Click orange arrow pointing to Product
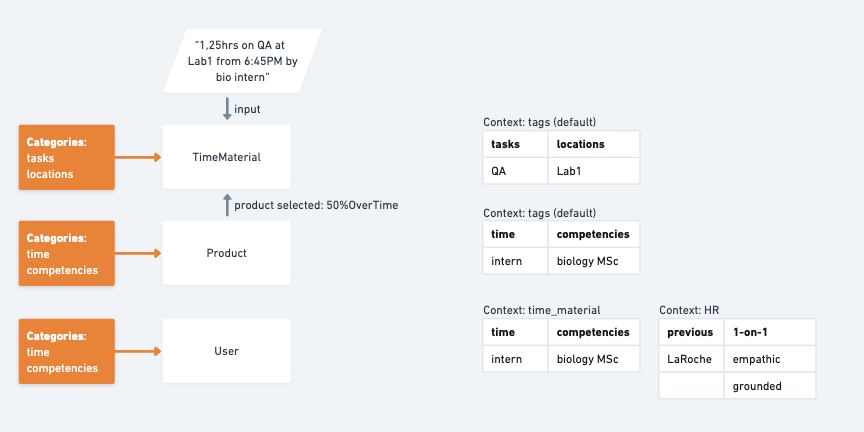The width and height of the screenshot is (864, 432). pyautogui.click(x=138, y=253)
